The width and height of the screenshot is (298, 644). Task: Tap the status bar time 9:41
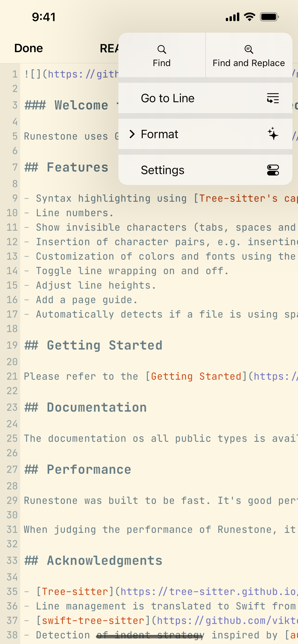[44, 17]
